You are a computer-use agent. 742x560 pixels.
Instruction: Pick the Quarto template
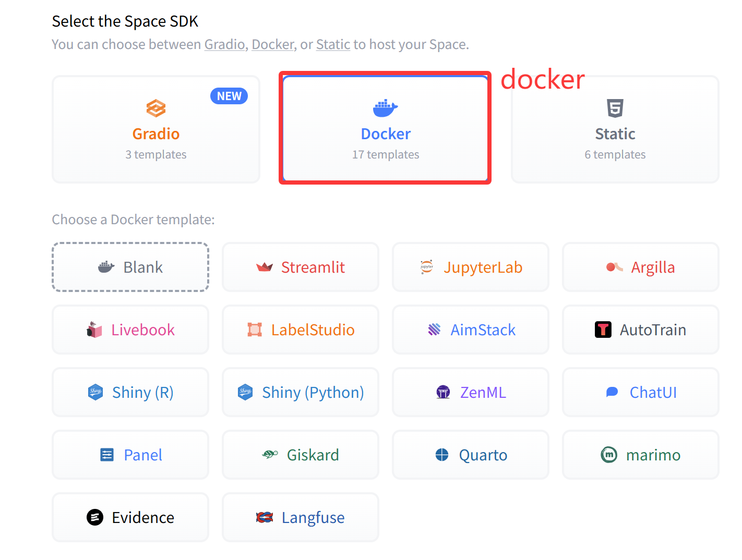tap(471, 455)
